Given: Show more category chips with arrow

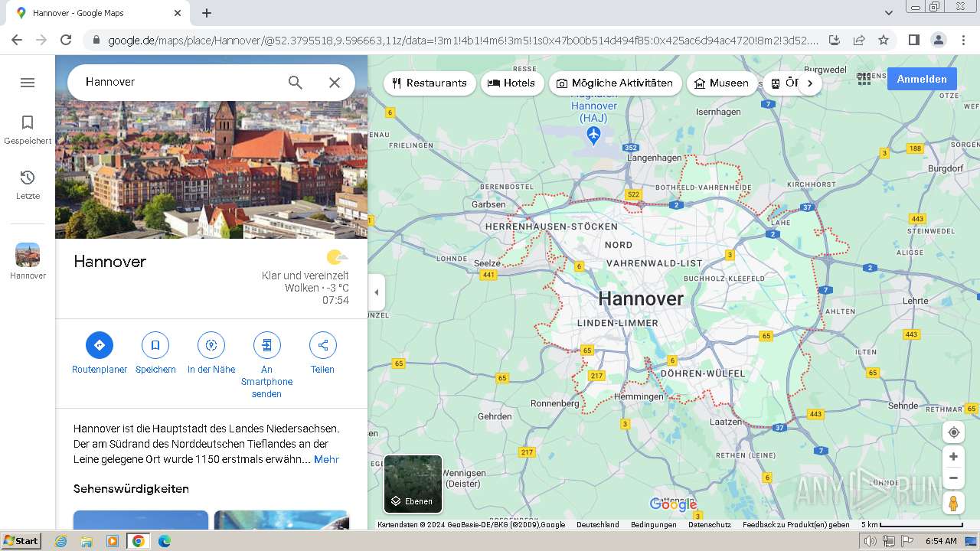Looking at the screenshot, I should click(x=810, y=83).
